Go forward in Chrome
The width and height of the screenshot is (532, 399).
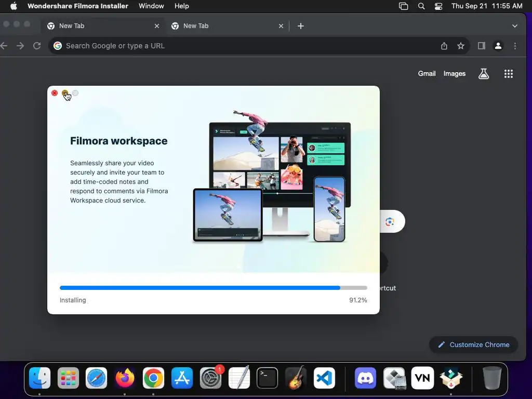(x=20, y=46)
